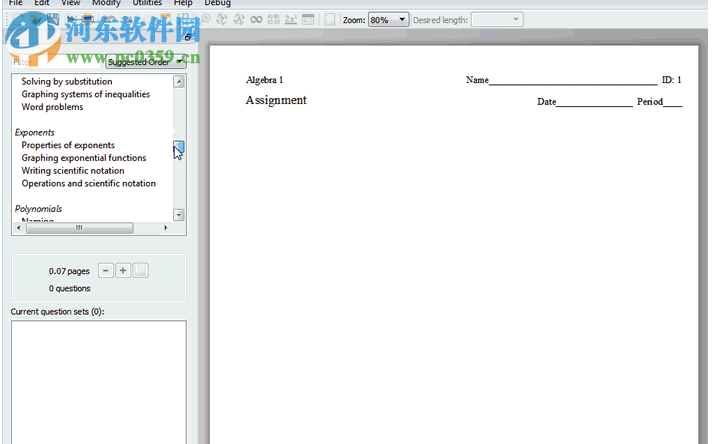This screenshot has width=727, height=444.
Task: Click the scramble letters icon right of infinity
Action: [274, 19]
